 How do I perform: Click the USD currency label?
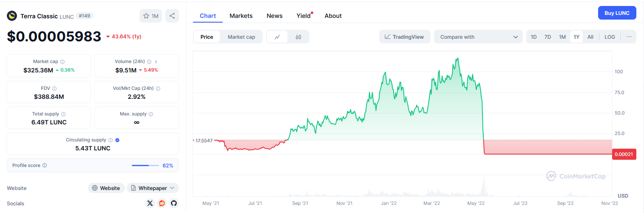click(x=623, y=196)
